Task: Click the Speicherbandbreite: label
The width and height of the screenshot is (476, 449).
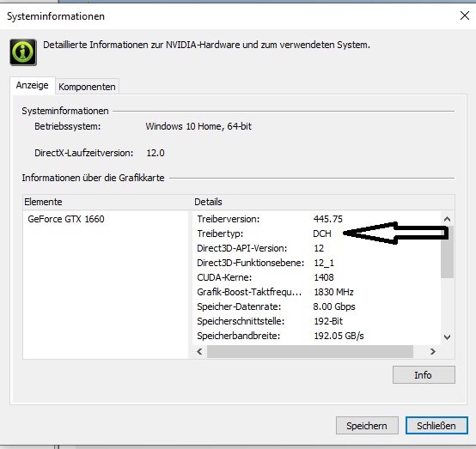Action: (238, 336)
